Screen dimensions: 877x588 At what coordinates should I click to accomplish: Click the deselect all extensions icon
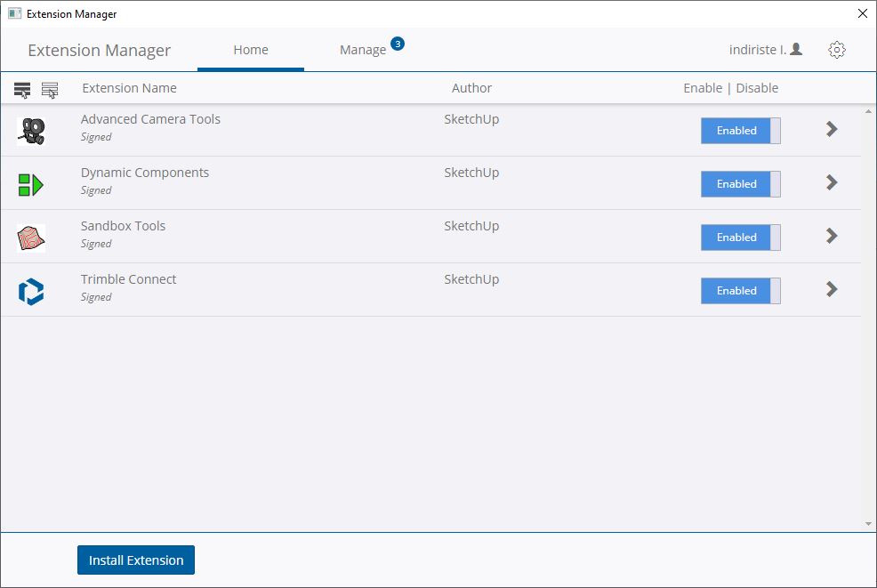50,90
